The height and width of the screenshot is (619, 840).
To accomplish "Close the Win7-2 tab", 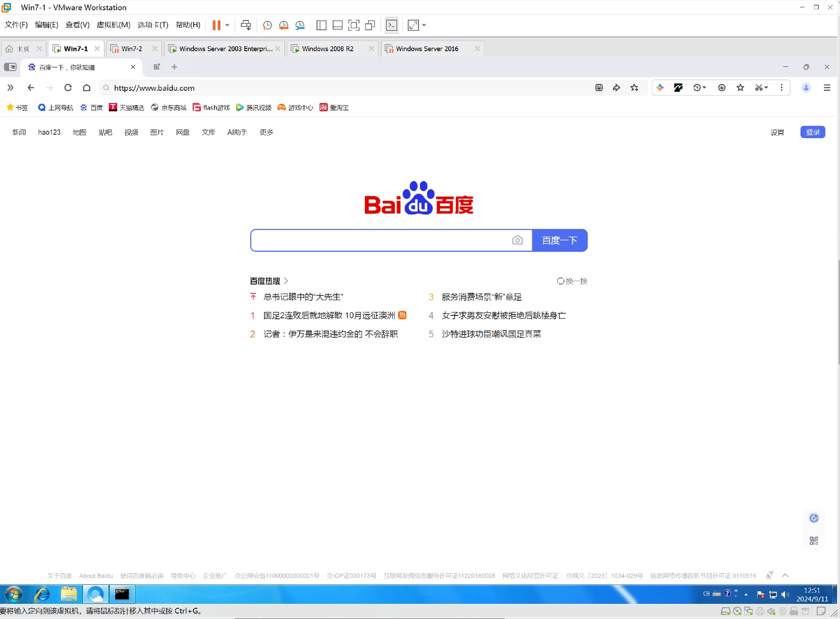I will click(155, 49).
